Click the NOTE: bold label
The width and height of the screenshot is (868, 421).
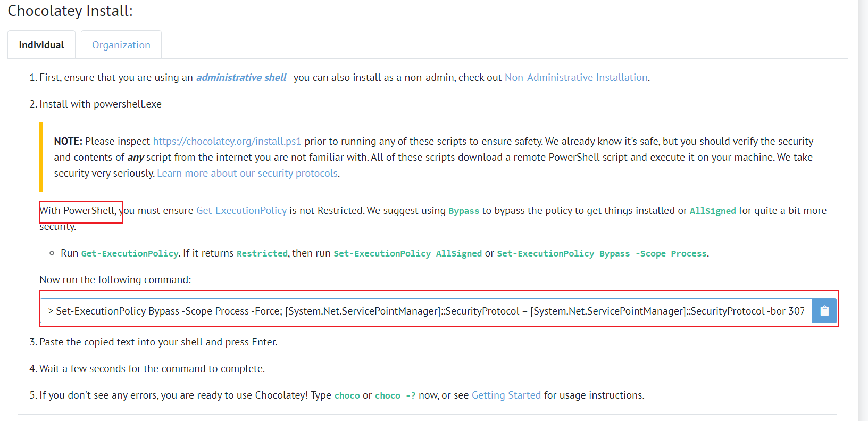click(x=68, y=142)
